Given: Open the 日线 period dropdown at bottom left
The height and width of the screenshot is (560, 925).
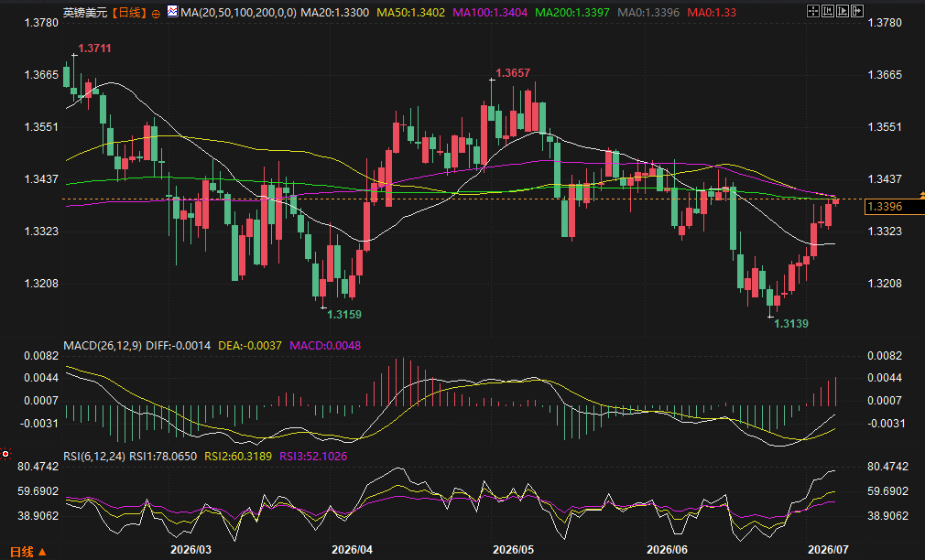Looking at the screenshot, I should pyautogui.click(x=28, y=552).
